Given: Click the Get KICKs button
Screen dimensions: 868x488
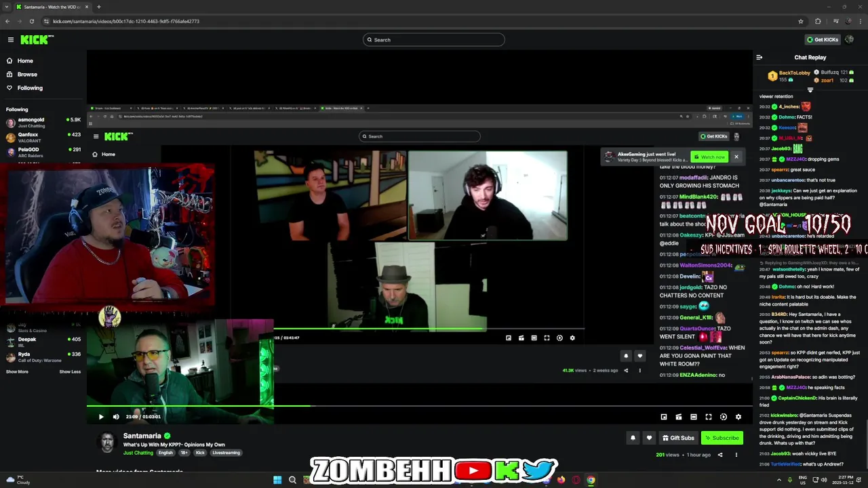Looking at the screenshot, I should coord(822,39).
